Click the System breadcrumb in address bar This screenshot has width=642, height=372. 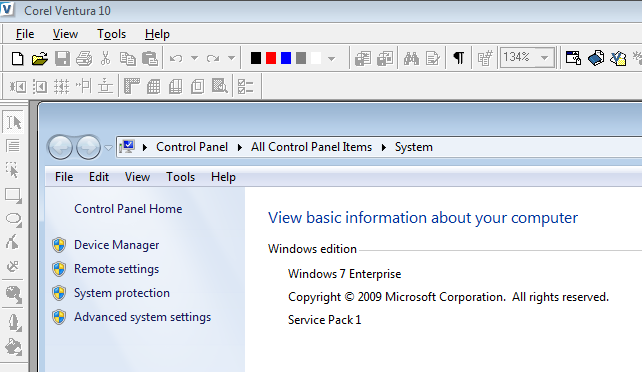[414, 147]
